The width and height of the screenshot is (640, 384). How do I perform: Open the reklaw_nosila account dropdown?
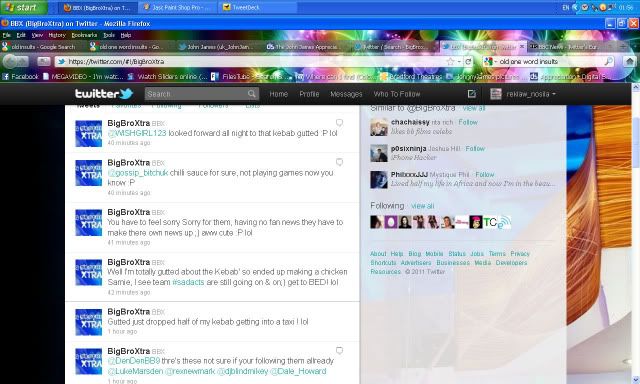[x=531, y=94]
